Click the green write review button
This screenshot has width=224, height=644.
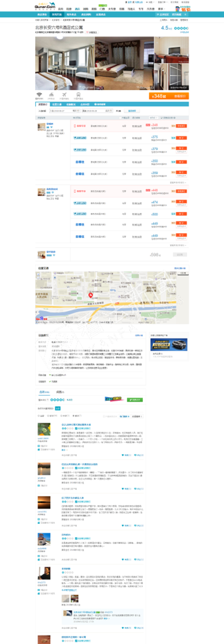click(x=134, y=400)
